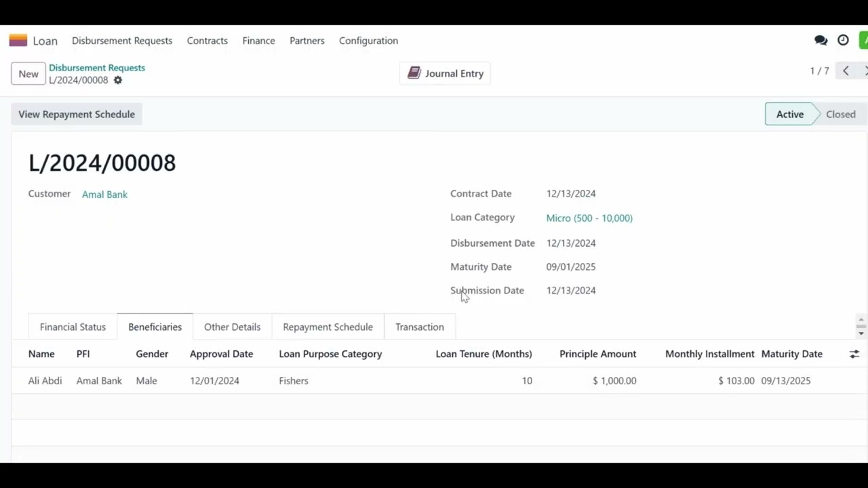Sort by Approval Date column header
868x488 pixels.
click(221, 354)
